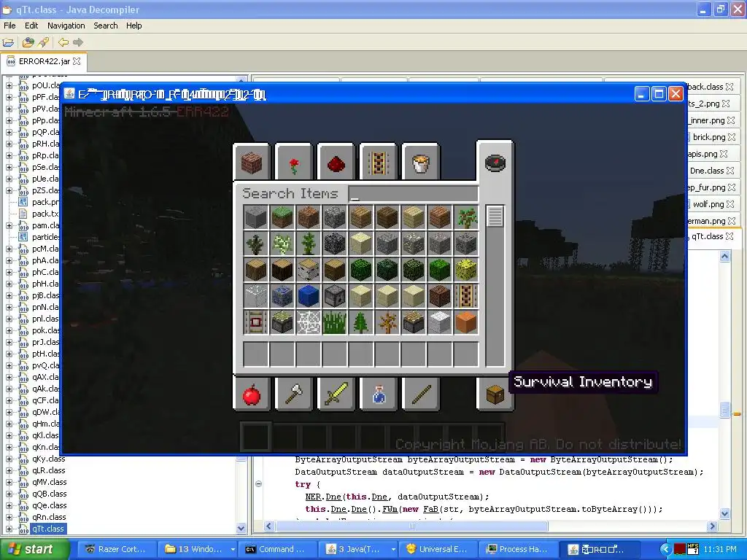The height and width of the screenshot is (560, 747).
Task: Open the Miscellaneous lava bucket tab
Action: (420, 163)
